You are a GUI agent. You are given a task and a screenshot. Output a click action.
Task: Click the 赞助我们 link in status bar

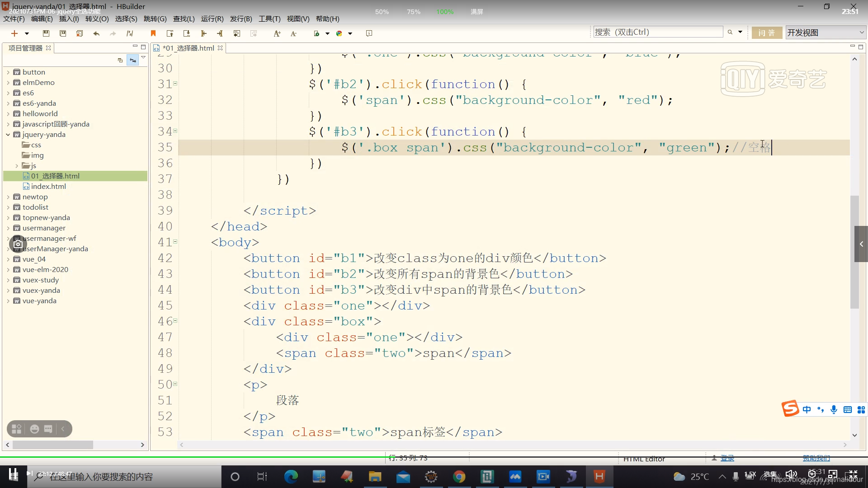(816, 458)
